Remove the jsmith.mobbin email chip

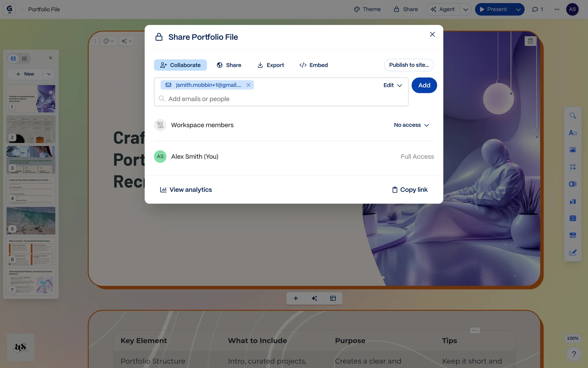(x=248, y=85)
